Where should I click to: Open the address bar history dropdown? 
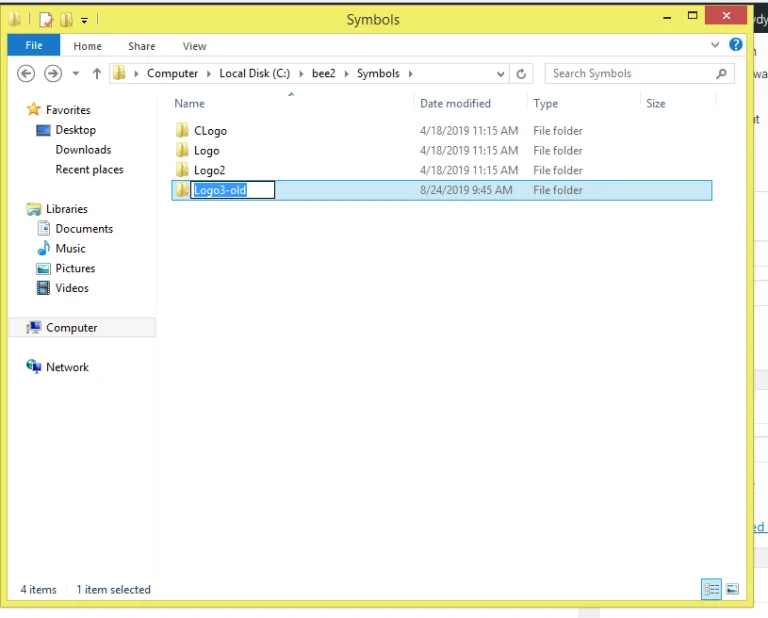pyautogui.click(x=501, y=73)
